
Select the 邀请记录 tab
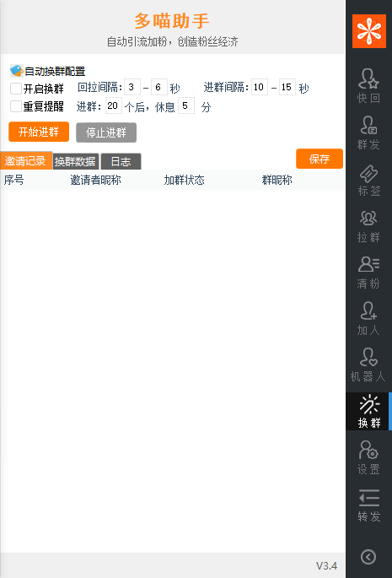[26, 160]
